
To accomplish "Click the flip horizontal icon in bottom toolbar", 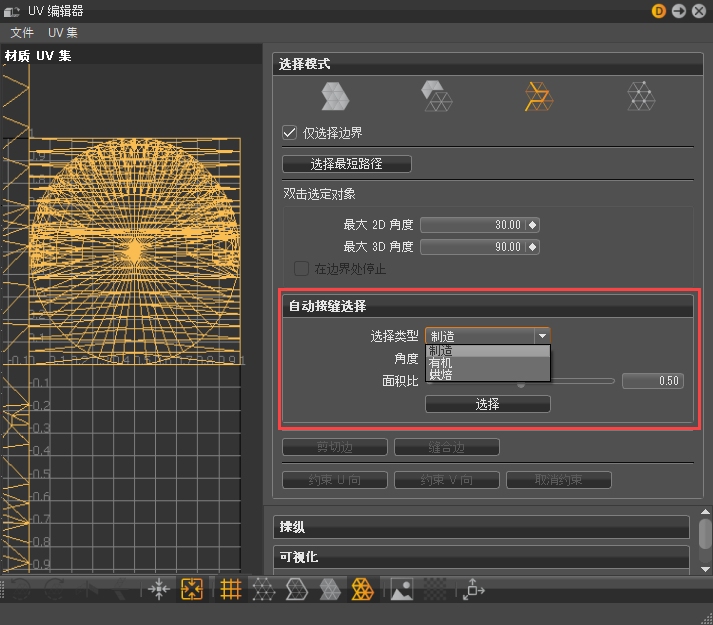I will [x=87, y=590].
